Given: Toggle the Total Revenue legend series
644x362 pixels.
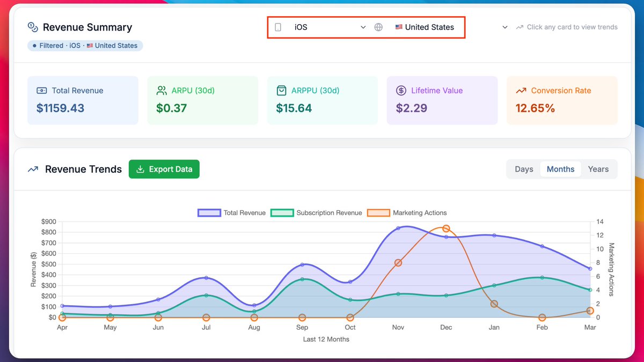Looking at the screenshot, I should pos(232,213).
